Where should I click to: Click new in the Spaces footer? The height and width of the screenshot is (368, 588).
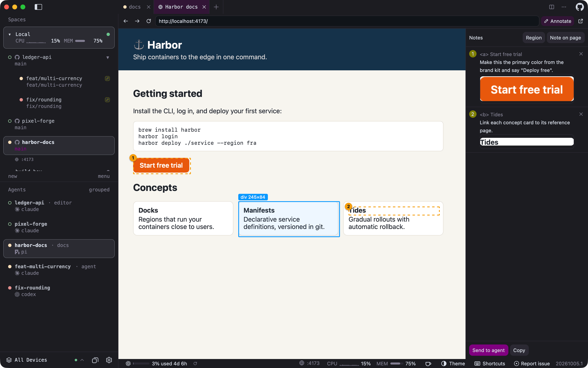[13, 176]
